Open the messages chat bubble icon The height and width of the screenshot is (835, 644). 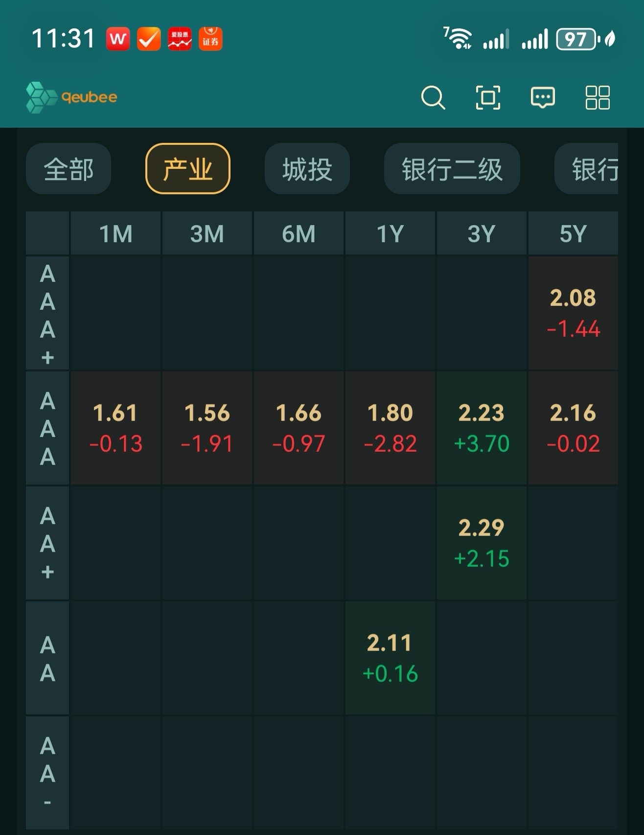pyautogui.click(x=543, y=97)
